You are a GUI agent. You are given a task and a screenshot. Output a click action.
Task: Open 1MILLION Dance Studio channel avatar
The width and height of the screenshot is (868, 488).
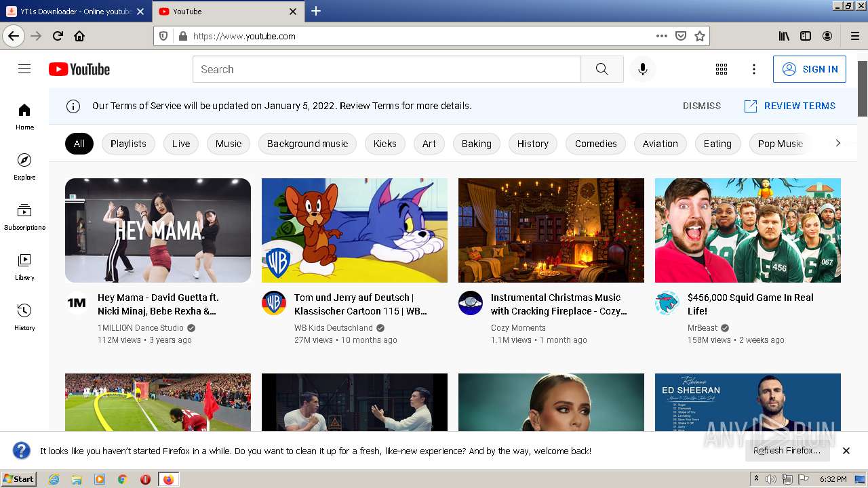pos(77,303)
